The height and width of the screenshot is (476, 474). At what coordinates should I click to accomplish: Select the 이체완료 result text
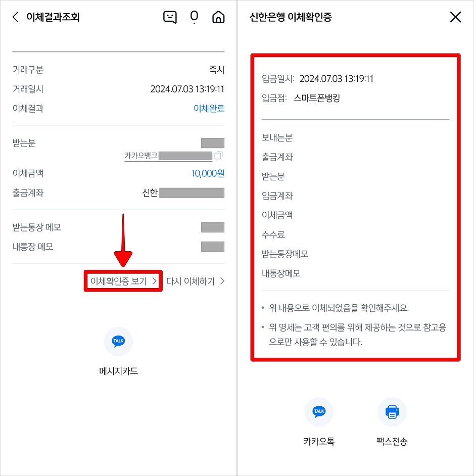[209, 108]
